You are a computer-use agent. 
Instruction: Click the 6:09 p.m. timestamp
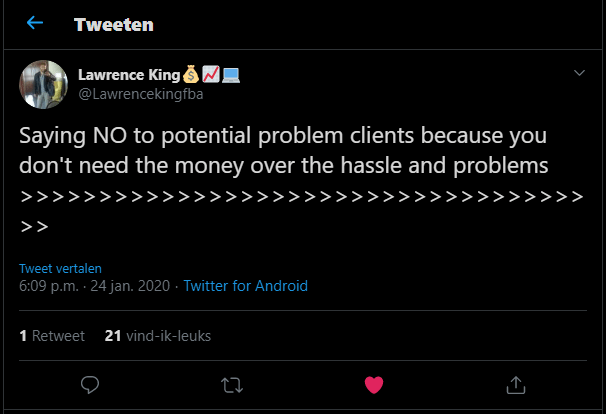[x=50, y=286]
